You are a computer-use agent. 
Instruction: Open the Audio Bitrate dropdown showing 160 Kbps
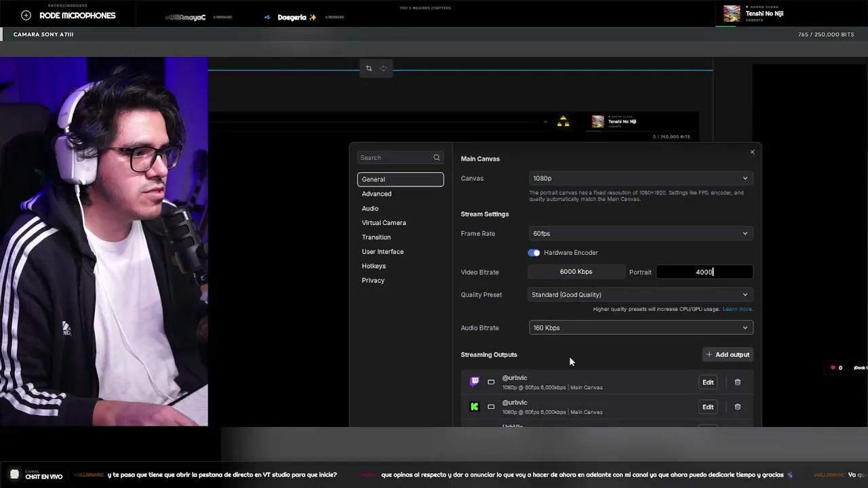point(641,328)
